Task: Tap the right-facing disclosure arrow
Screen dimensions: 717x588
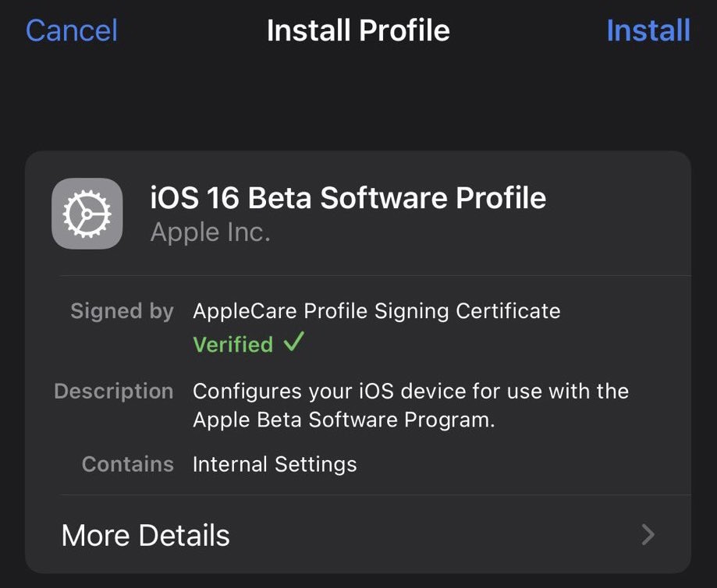Action: point(648,535)
